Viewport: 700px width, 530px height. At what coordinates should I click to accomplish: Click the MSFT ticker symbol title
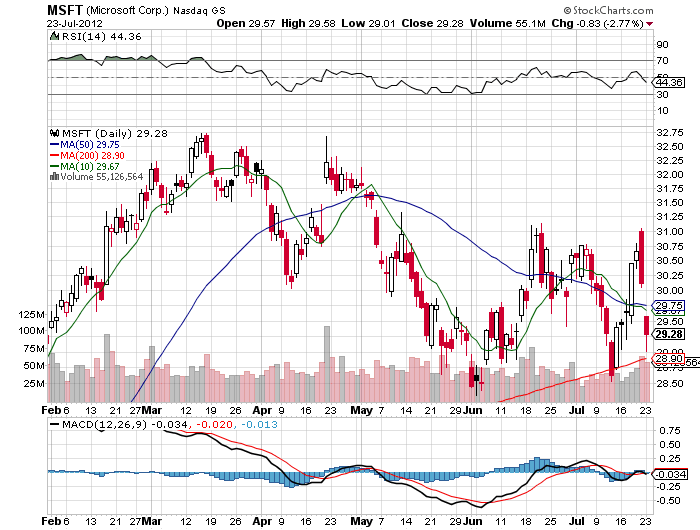click(x=65, y=10)
